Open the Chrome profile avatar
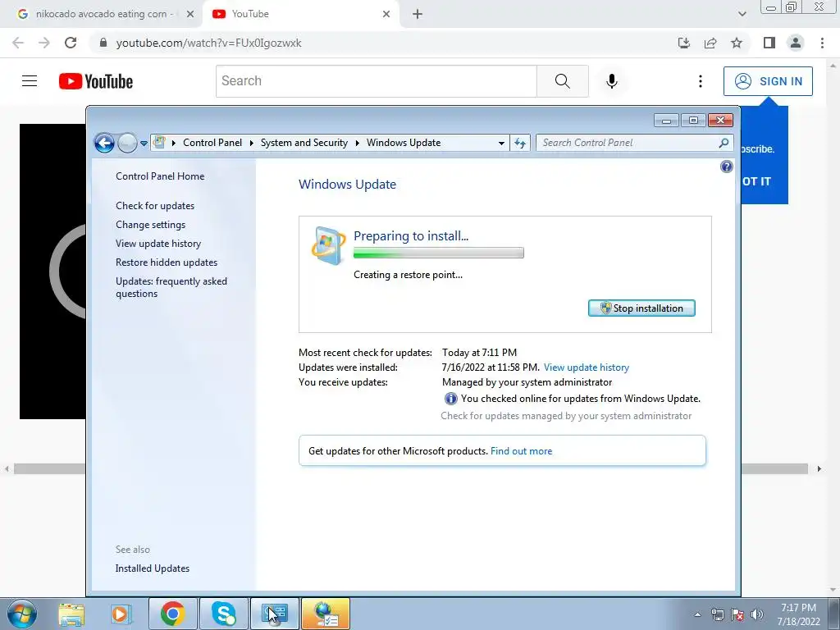Viewport: 840px width, 630px height. [796, 43]
